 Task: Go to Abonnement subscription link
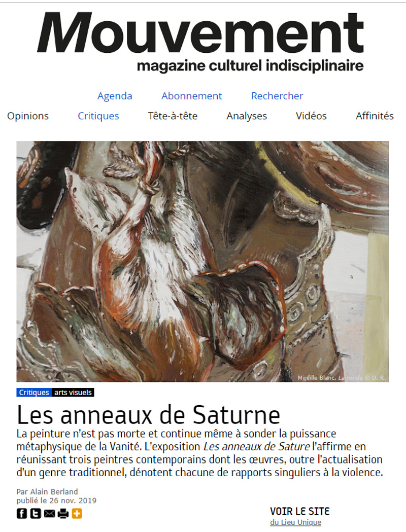click(191, 96)
